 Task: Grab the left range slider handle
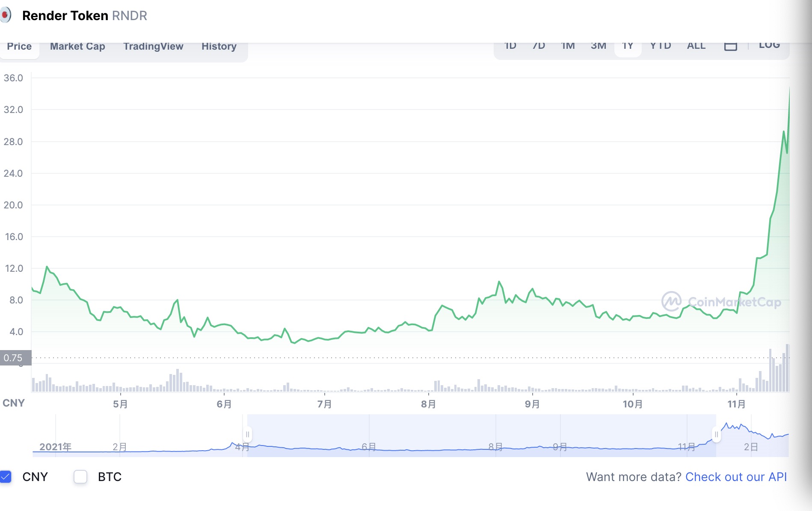coord(247,434)
